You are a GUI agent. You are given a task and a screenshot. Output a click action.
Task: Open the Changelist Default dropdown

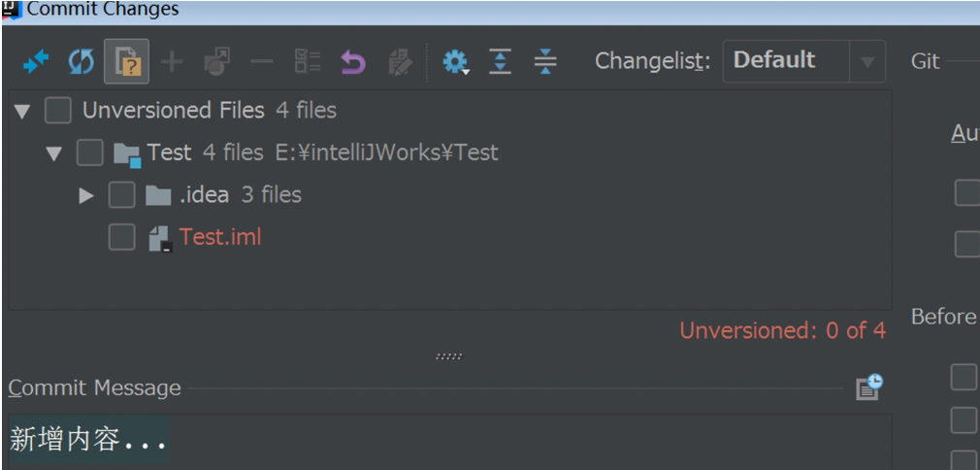[x=803, y=61]
